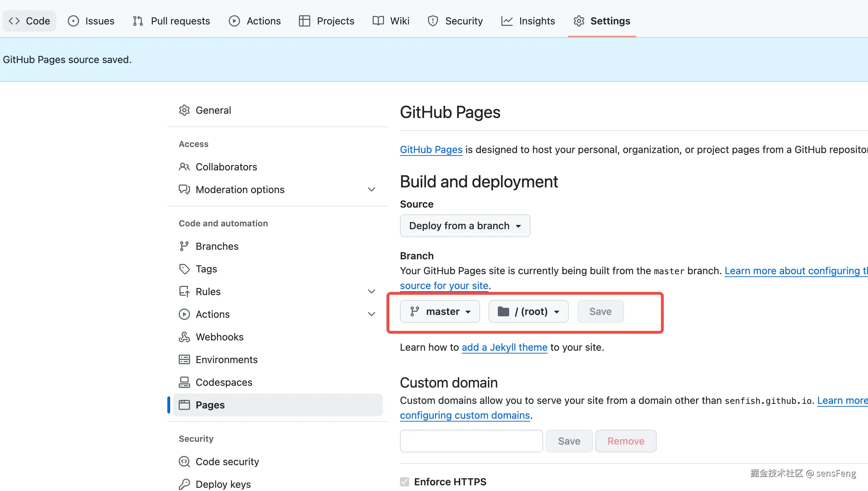Image resolution: width=868 pixels, height=491 pixels.
Task: Toggle the Enforce HTTPS checkbox
Action: (405, 482)
